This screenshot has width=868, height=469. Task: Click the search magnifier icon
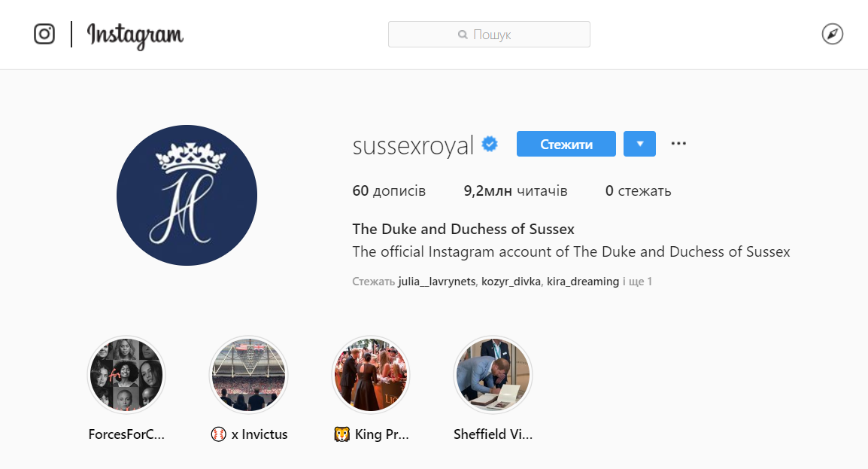pos(463,35)
